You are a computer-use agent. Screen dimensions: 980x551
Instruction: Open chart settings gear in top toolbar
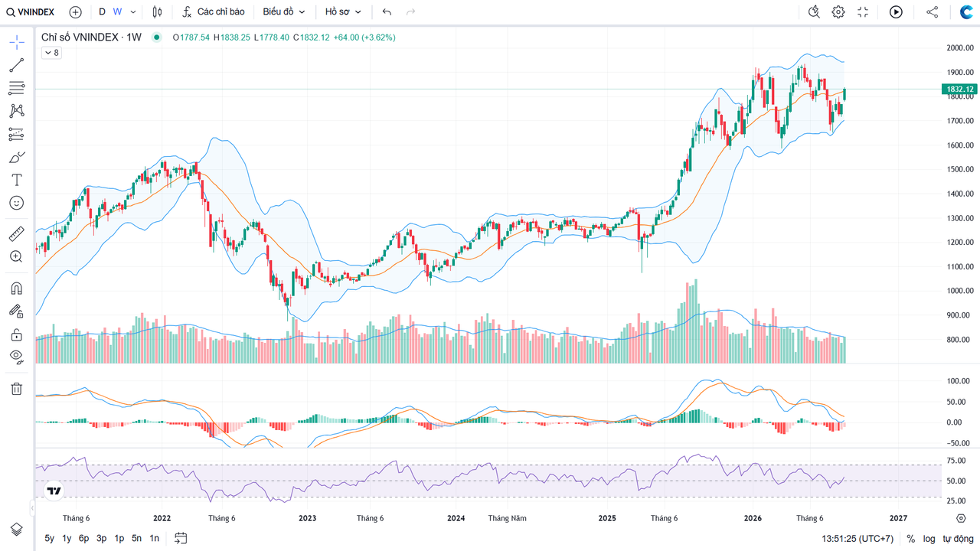838,12
